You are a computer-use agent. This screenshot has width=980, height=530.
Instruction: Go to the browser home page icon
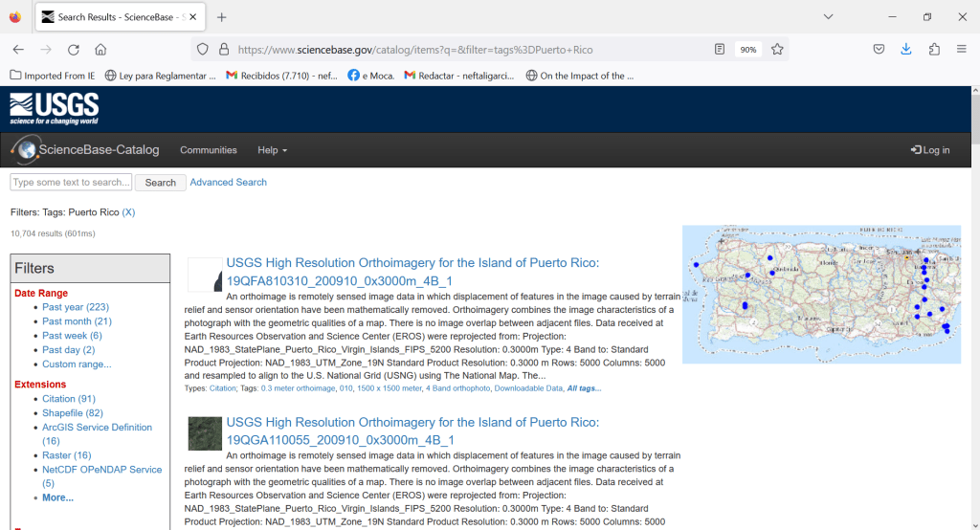pyautogui.click(x=100, y=50)
